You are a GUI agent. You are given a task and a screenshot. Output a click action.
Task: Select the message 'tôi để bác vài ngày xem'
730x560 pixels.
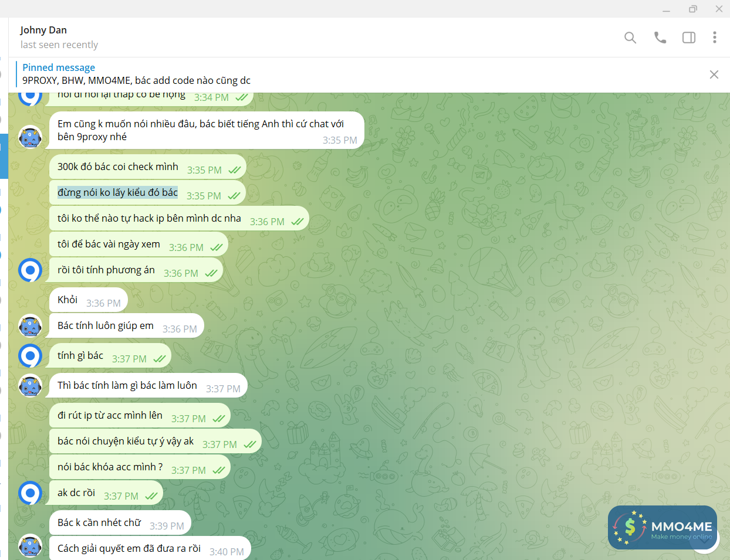(x=139, y=245)
